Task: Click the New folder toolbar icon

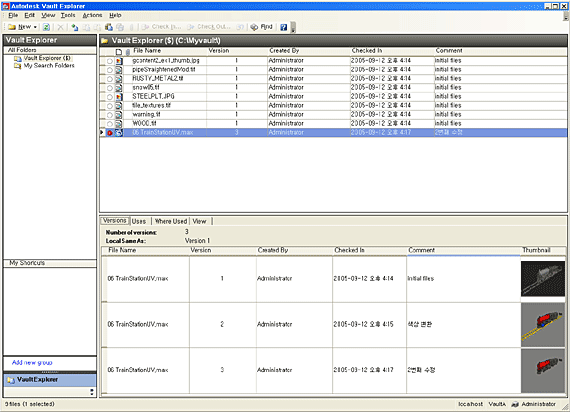Action: [12, 27]
